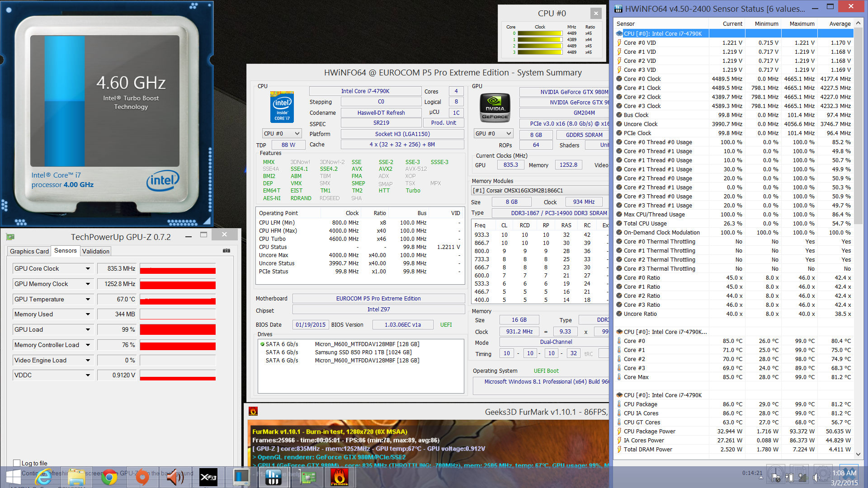Expand Memory Used sensor dropdown
Image resolution: width=868 pixels, height=488 pixels.
click(x=88, y=314)
